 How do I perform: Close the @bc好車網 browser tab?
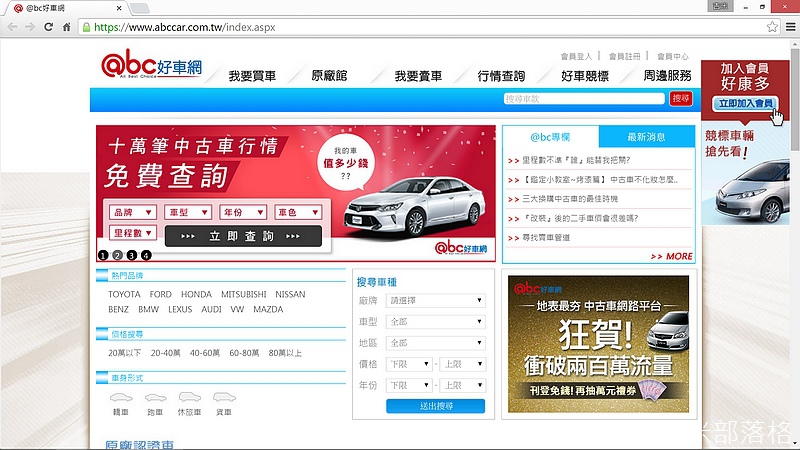pyautogui.click(x=119, y=8)
